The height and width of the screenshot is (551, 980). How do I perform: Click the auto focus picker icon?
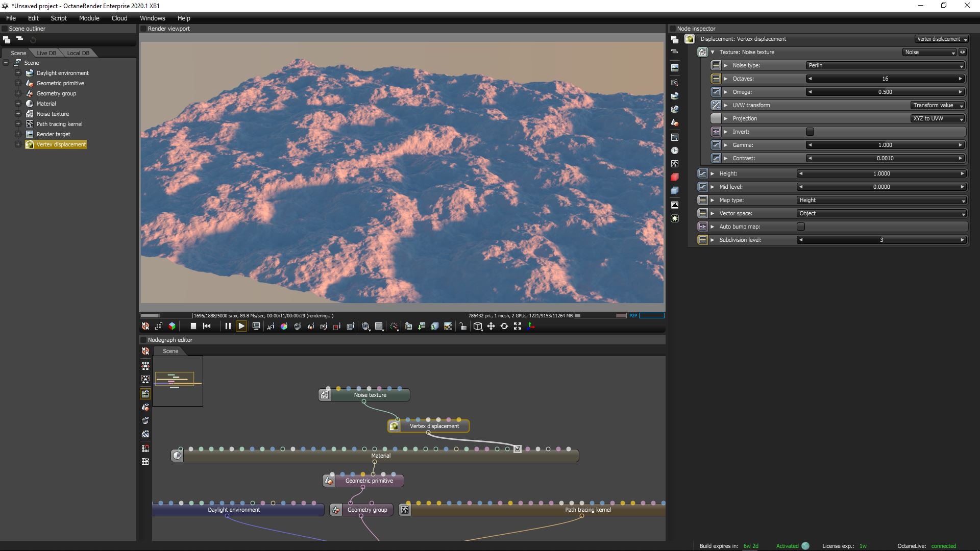click(271, 327)
